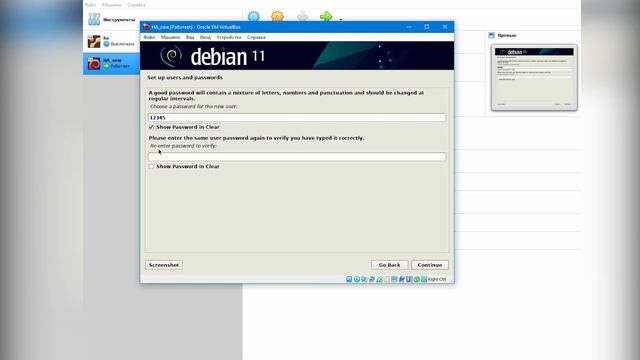Close the VM VirtualBox window
The height and width of the screenshot is (360, 640).
445,27
